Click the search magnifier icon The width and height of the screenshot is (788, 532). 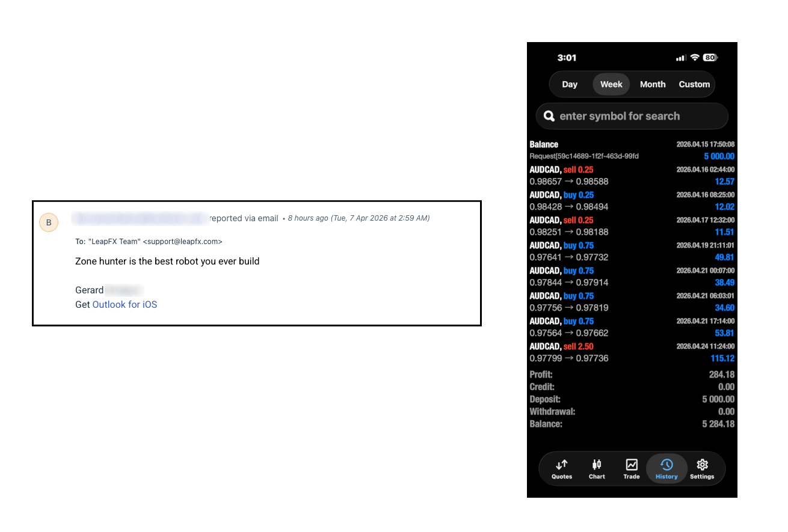tap(549, 116)
